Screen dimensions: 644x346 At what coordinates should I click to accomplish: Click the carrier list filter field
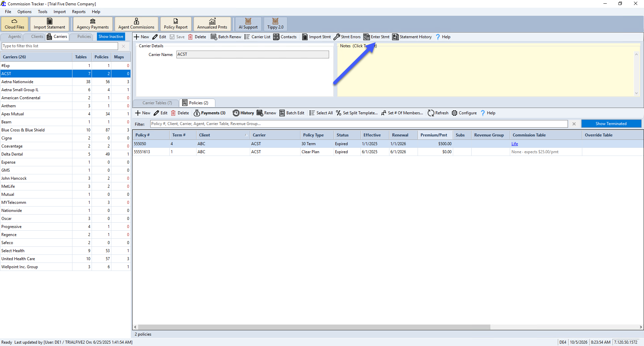click(60, 46)
